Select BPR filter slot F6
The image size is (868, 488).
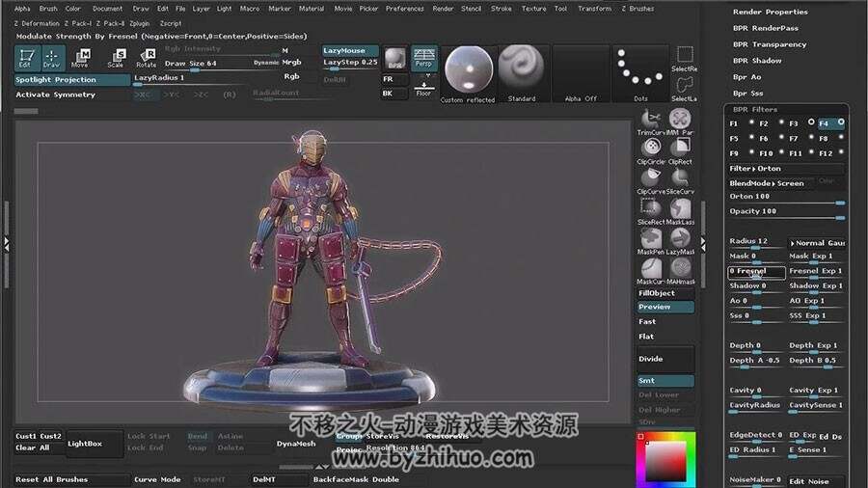pyautogui.click(x=772, y=138)
